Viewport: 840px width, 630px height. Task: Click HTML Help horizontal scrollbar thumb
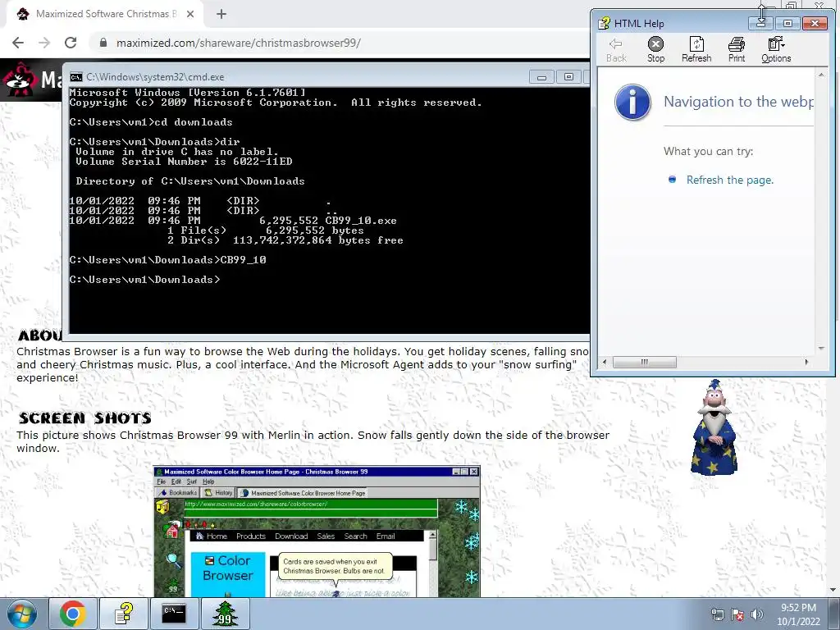pos(645,362)
